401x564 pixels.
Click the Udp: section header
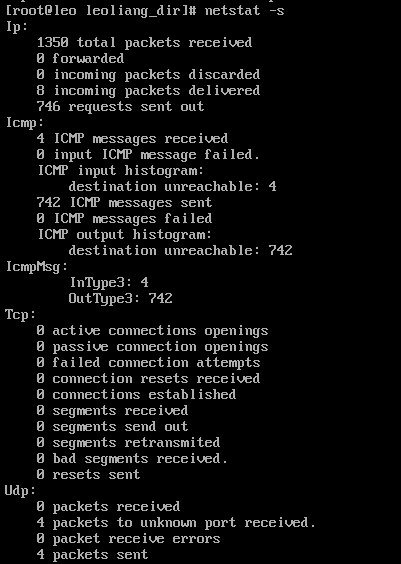coord(20,490)
